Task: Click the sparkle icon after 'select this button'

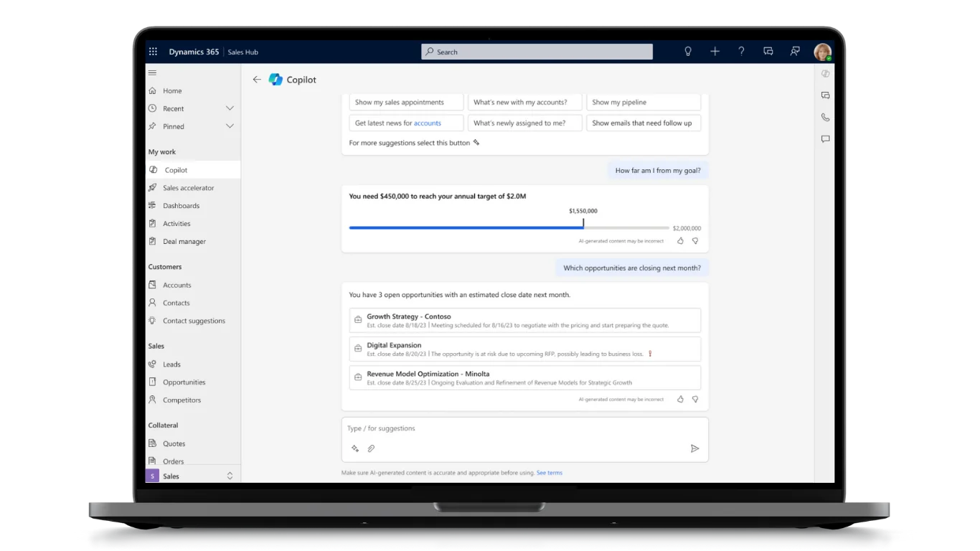Action: pyautogui.click(x=476, y=143)
